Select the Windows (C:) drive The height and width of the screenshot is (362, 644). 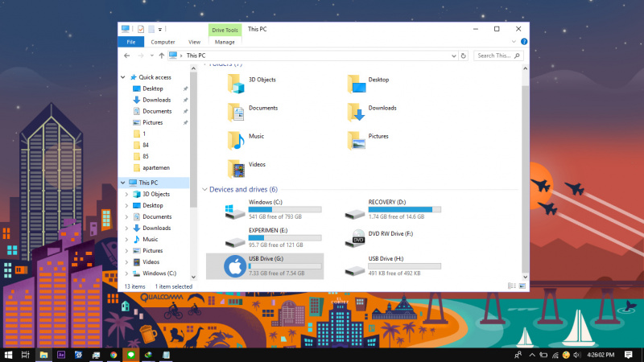point(273,209)
